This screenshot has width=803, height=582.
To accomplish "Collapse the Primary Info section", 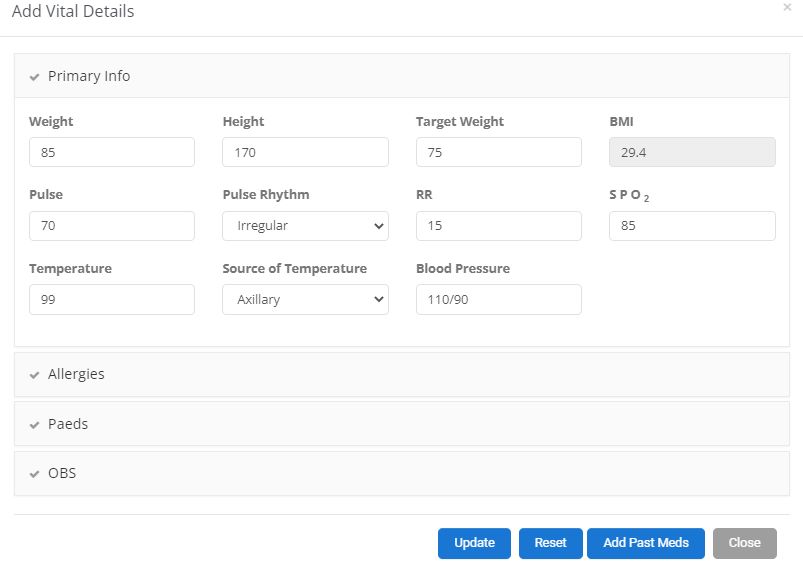I will tap(89, 76).
